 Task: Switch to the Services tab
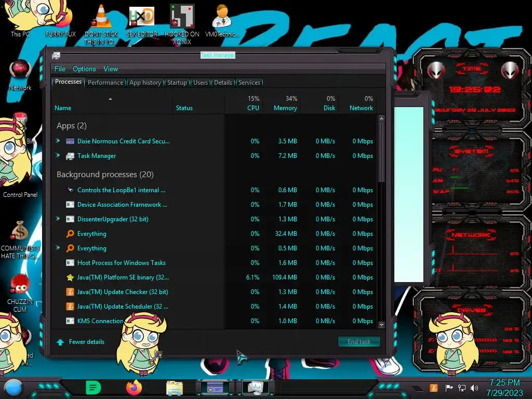249,83
